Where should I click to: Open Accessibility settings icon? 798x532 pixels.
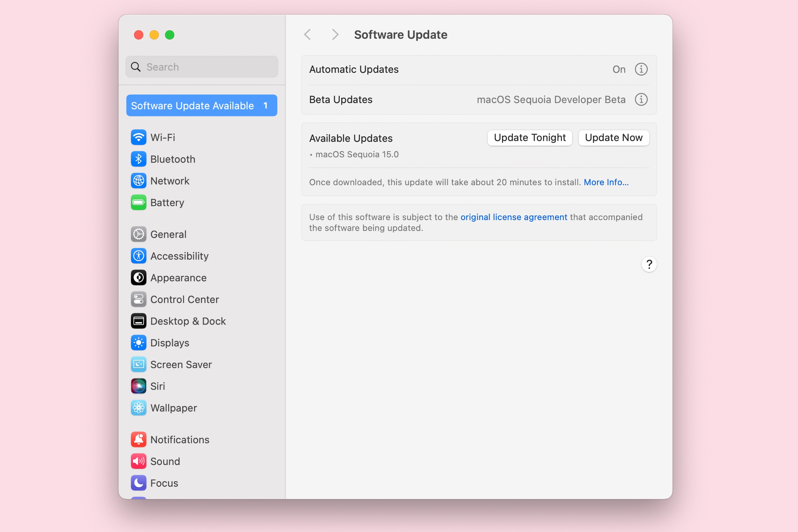coord(138,256)
